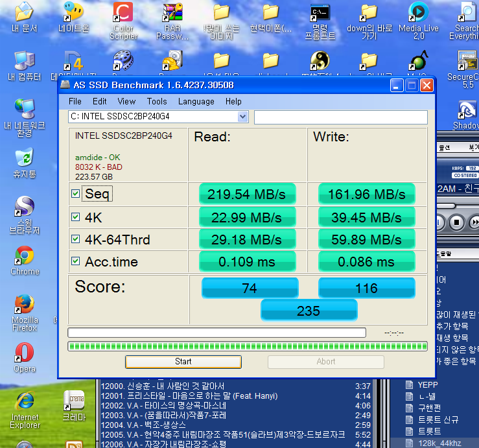Open the 내 문서 desktop folder icon
The height and width of the screenshot is (448, 479).
click(x=24, y=17)
